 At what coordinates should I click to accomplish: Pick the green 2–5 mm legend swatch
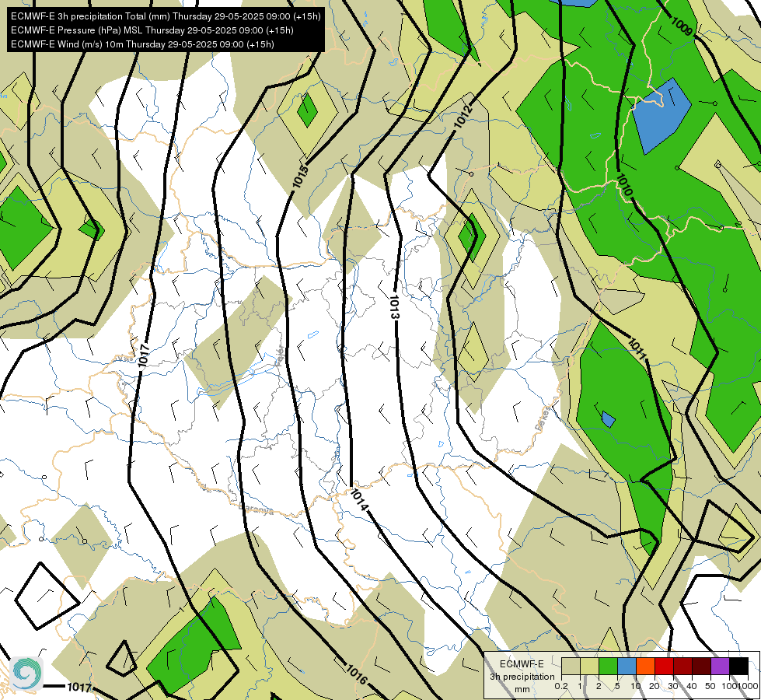click(608, 666)
